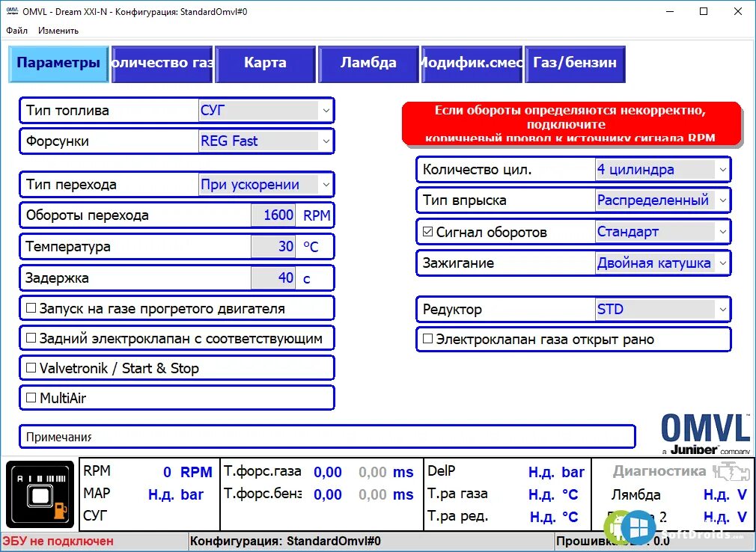
Task: Expand the Редуктор STD dropdown
Action: coord(662,309)
